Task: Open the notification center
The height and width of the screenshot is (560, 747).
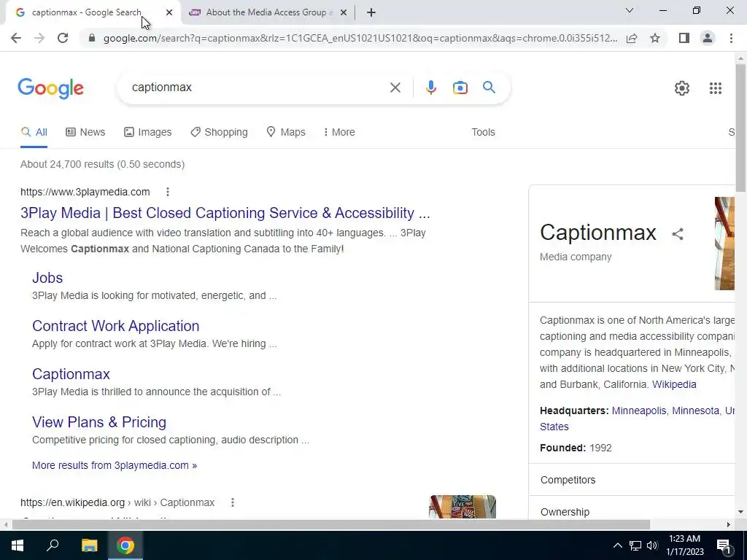Action: tap(724, 545)
